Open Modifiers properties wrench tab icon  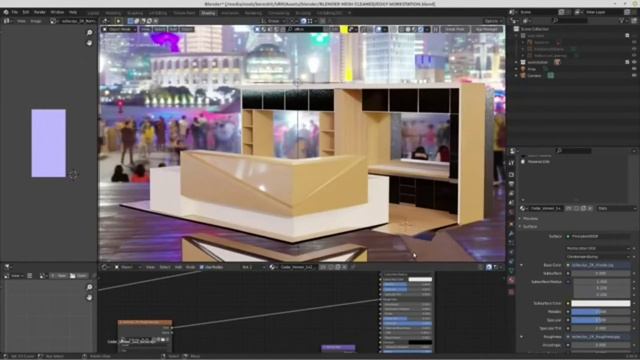pos(511,233)
